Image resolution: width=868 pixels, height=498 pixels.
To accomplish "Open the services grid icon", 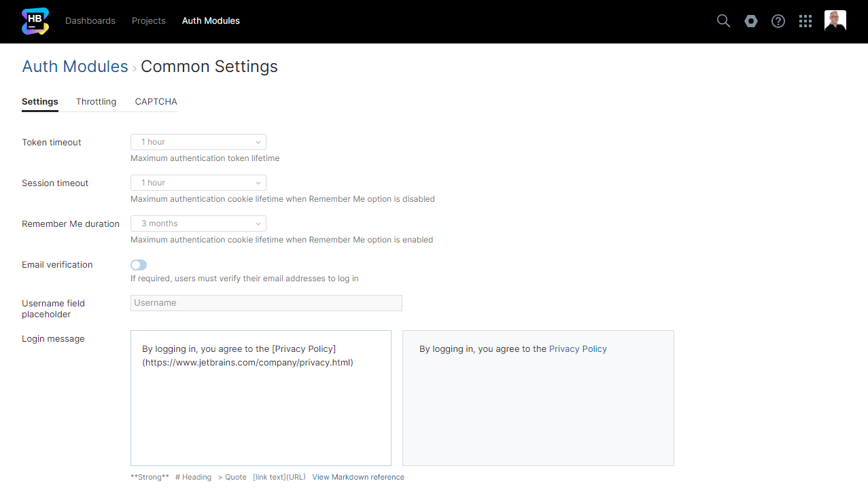I will 805,21.
